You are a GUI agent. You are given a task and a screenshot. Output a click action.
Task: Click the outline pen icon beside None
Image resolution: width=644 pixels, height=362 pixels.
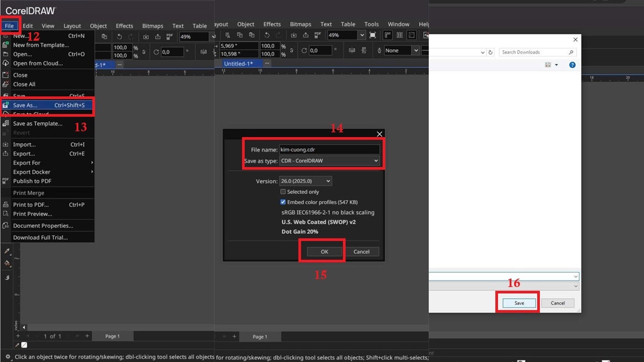click(x=379, y=50)
